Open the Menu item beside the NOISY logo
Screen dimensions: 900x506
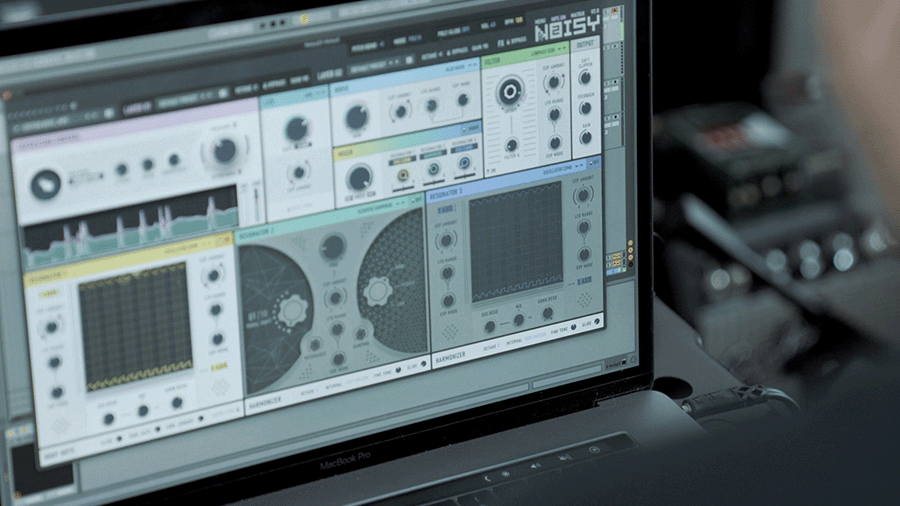point(540,22)
